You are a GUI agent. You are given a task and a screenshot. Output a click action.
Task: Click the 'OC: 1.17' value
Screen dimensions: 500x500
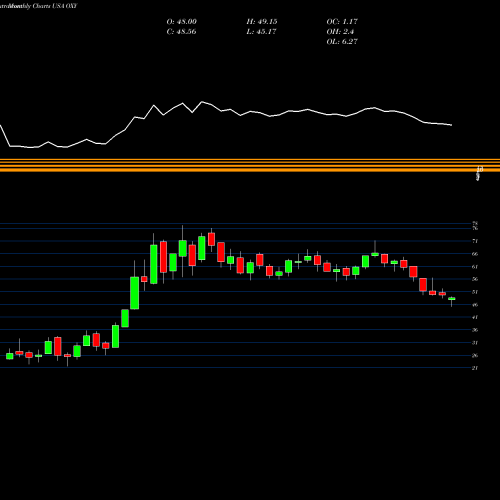[342, 22]
